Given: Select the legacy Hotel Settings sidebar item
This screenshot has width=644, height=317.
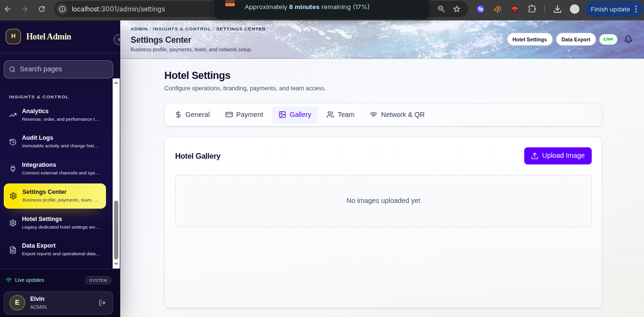Looking at the screenshot, I should click(x=55, y=223).
